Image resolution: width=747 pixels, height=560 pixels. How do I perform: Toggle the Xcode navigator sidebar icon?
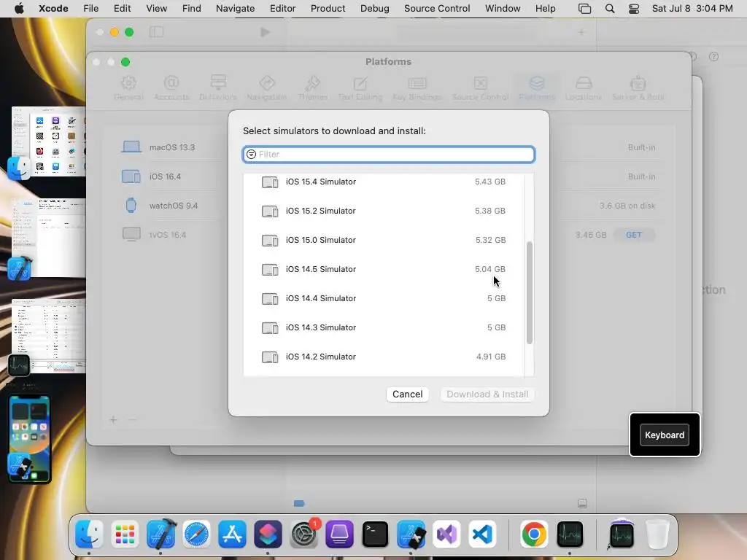156,32
